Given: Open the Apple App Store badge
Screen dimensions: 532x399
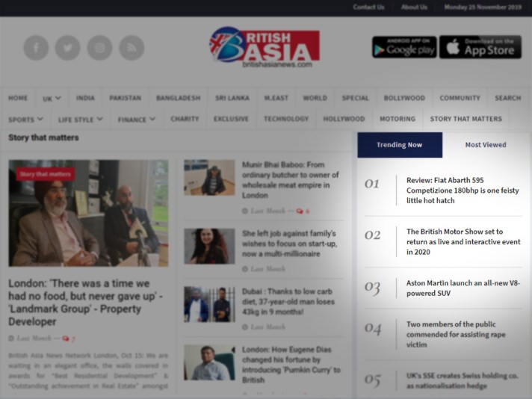Looking at the screenshot, I should pyautogui.click(x=480, y=47).
